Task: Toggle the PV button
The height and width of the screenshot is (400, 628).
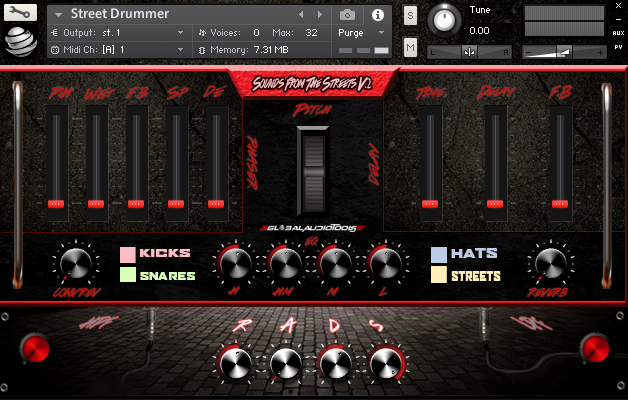Action: [x=618, y=47]
